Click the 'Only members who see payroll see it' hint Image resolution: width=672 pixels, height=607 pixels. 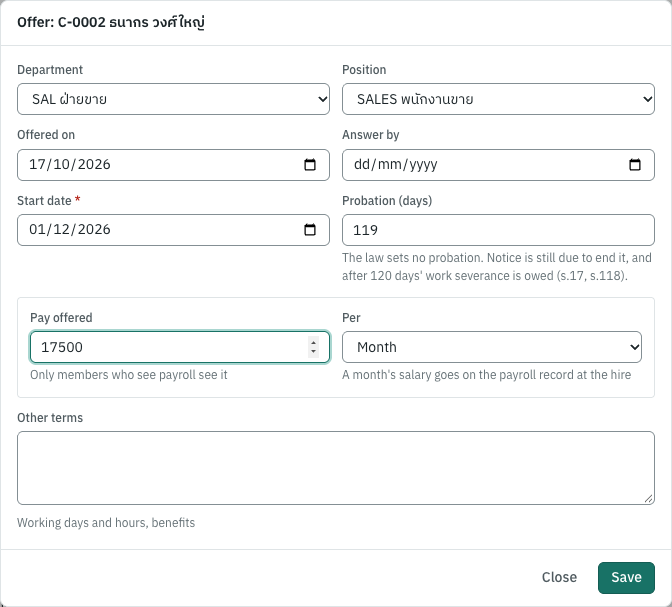[x=129, y=375]
